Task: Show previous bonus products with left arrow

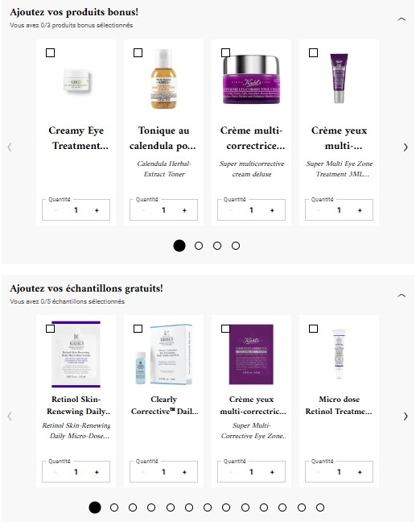Action: (10, 147)
